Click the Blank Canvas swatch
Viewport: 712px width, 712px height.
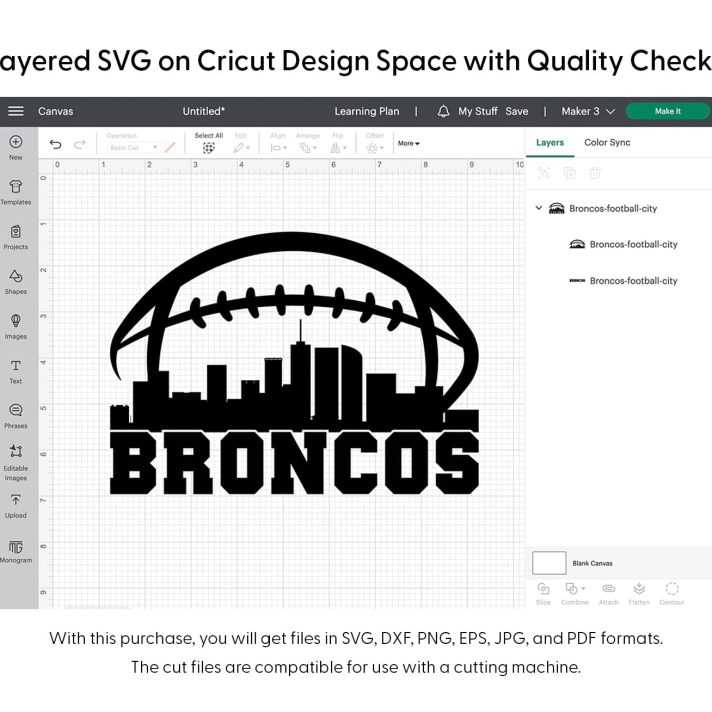pos(549,563)
